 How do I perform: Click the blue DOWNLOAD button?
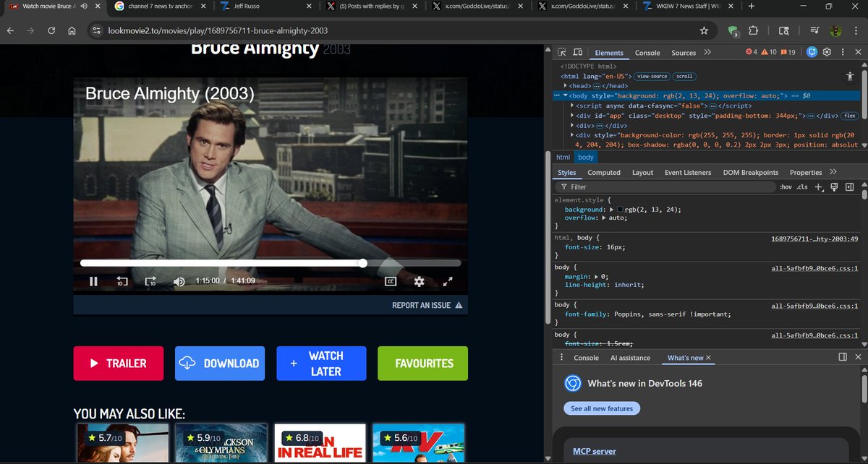coord(220,364)
